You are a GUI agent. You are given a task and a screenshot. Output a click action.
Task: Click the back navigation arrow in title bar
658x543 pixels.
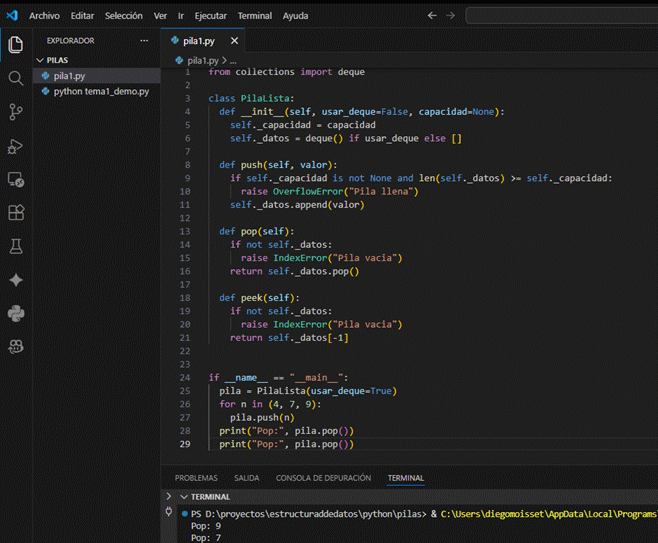coord(432,16)
